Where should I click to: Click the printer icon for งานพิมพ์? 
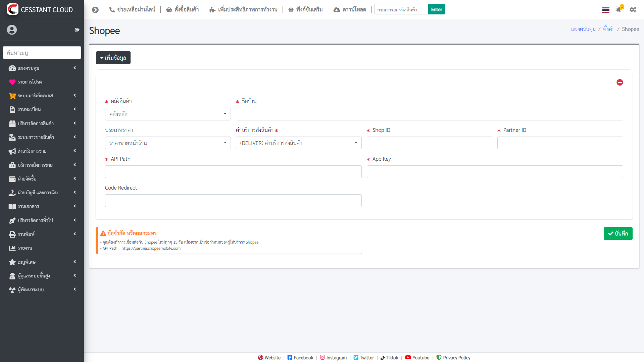[12, 234]
